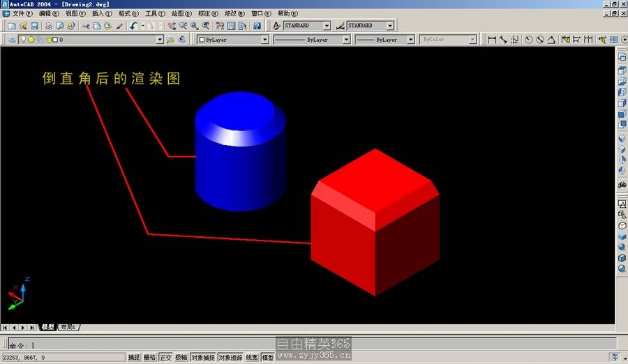628x364 pixels.
Task: Select the Linear Dimension tool
Action: (491, 40)
